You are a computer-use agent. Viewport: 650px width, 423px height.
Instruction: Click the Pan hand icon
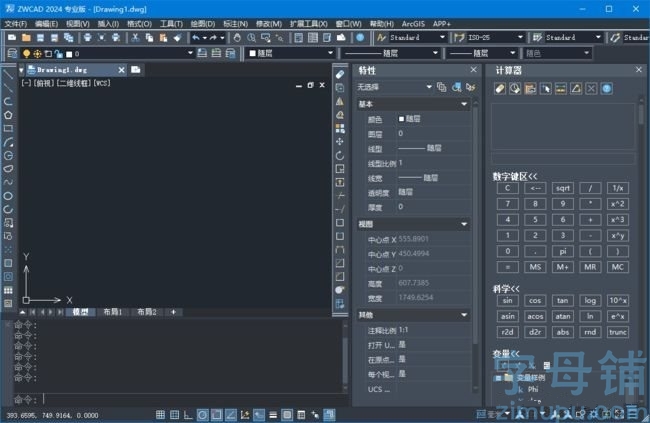(x=237, y=37)
